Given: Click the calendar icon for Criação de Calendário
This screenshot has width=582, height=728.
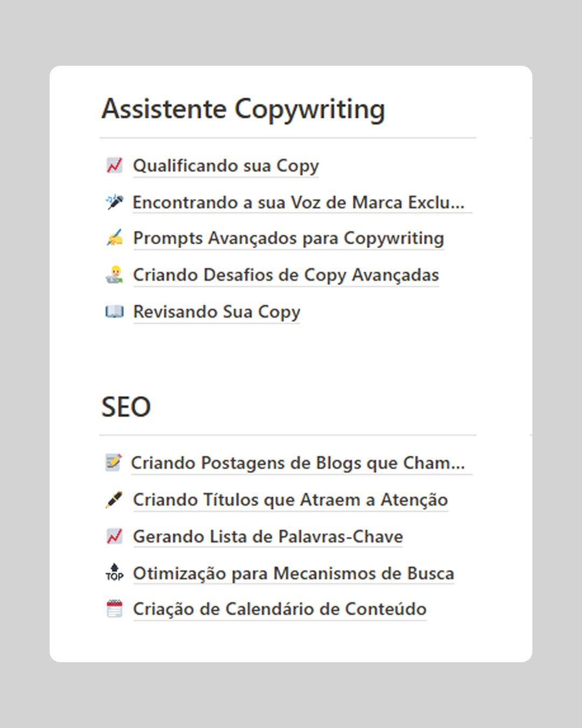Looking at the screenshot, I should [114, 609].
